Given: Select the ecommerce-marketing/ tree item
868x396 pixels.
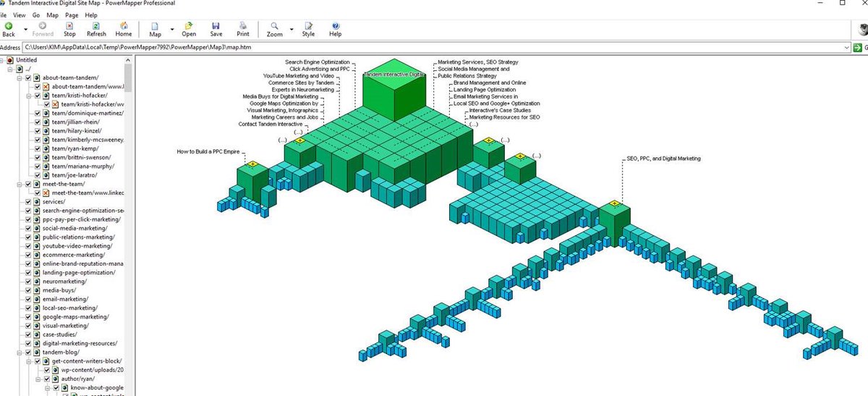Looking at the screenshot, I should coord(73,255).
